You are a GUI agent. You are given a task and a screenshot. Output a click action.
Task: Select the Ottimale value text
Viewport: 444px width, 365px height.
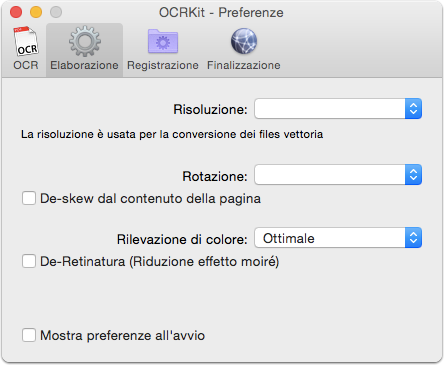(289, 238)
